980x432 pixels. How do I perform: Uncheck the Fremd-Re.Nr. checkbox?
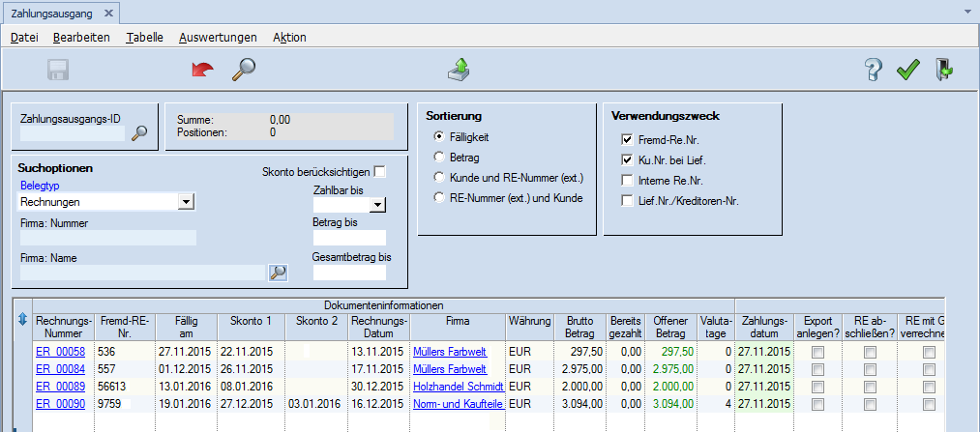coord(628,140)
